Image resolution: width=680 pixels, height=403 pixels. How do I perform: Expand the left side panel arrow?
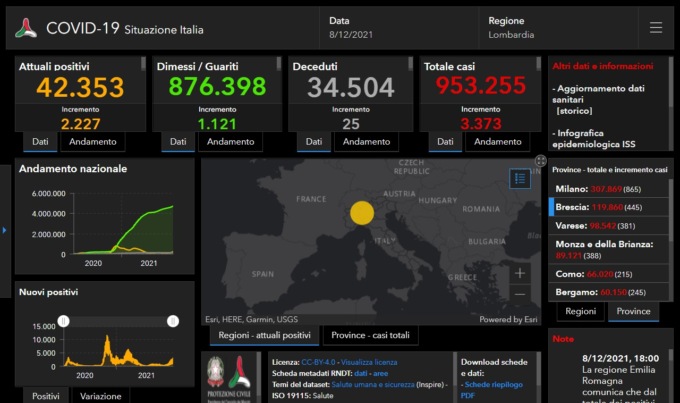tap(5, 231)
